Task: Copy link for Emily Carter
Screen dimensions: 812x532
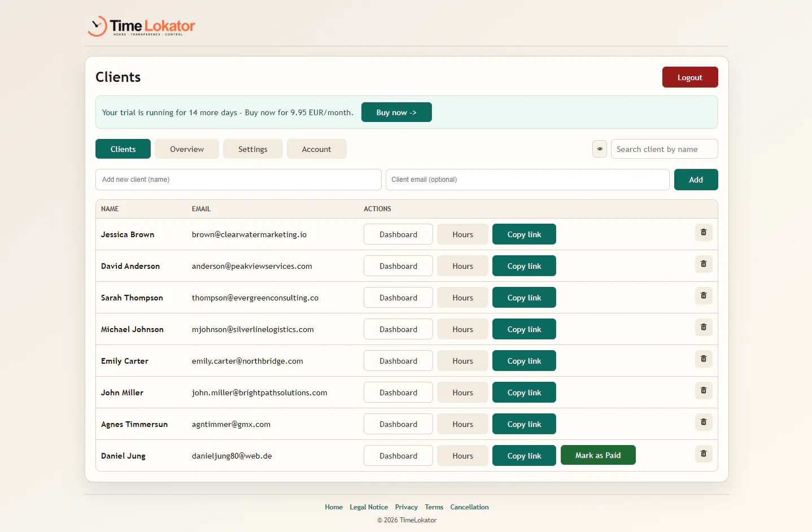Action: [524, 361]
